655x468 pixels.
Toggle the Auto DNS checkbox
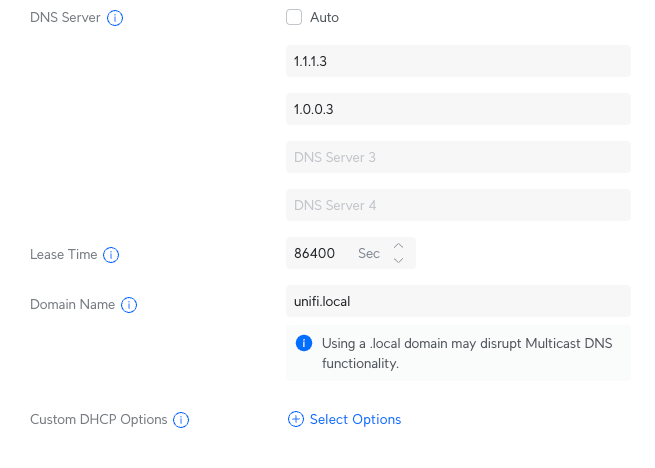click(294, 17)
